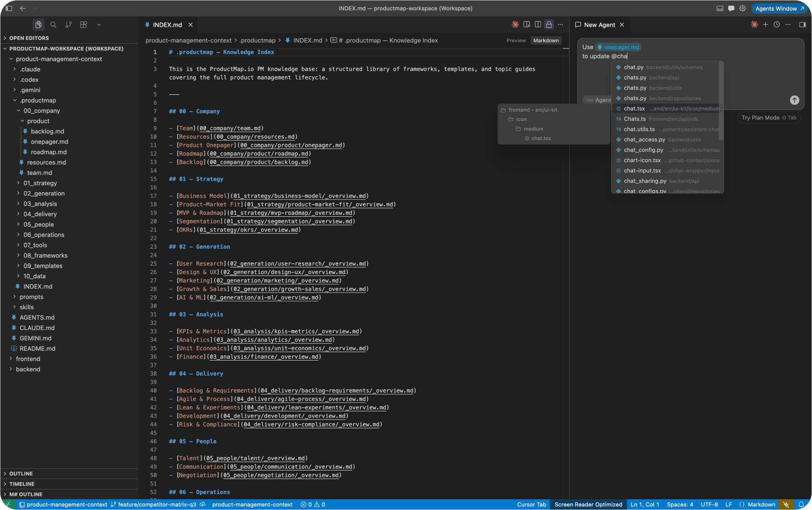The image size is (812, 510).
Task: Start a new agent with plus icon
Action: click(x=765, y=24)
